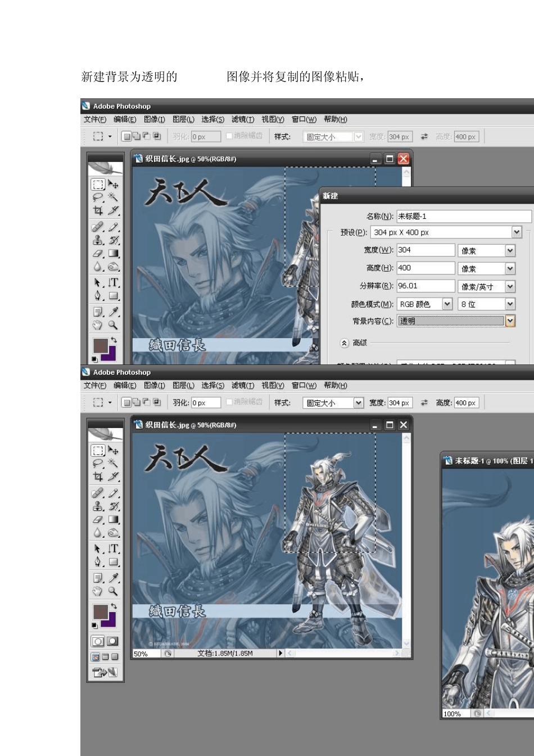Screen dimensions: 534x756
Task: Choose Intersect with Selection in the lower options bar
Action: pos(156,402)
